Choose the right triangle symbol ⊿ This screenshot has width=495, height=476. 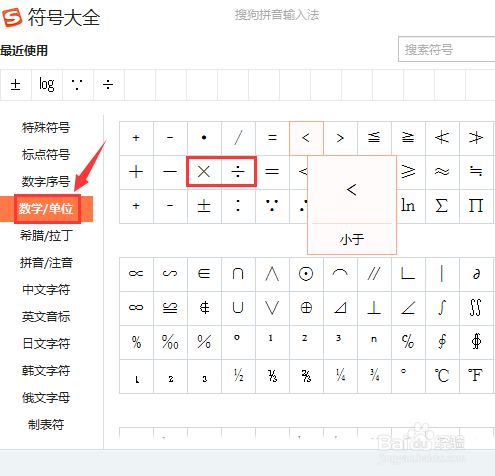tap(340, 308)
